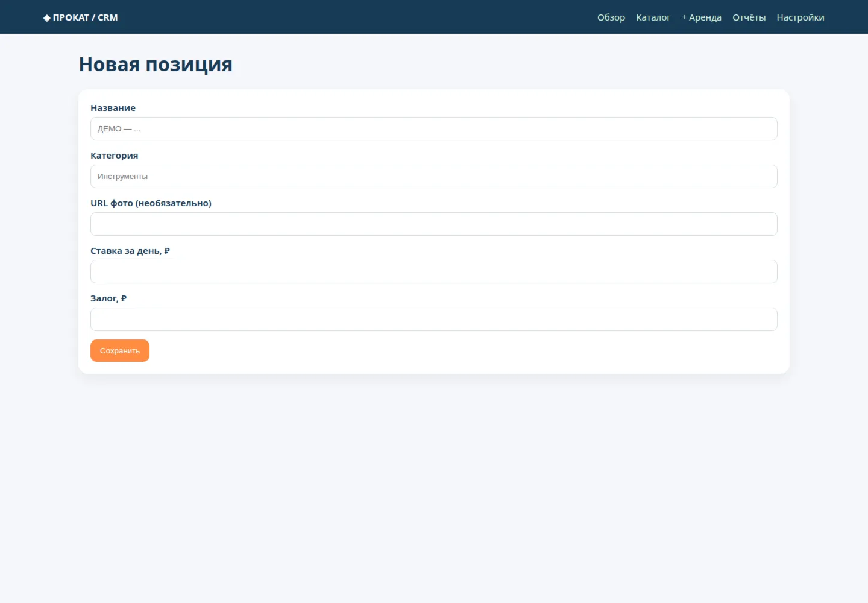Click the Ставка за день, ₽ label
The image size is (868, 603).
pyautogui.click(x=130, y=251)
